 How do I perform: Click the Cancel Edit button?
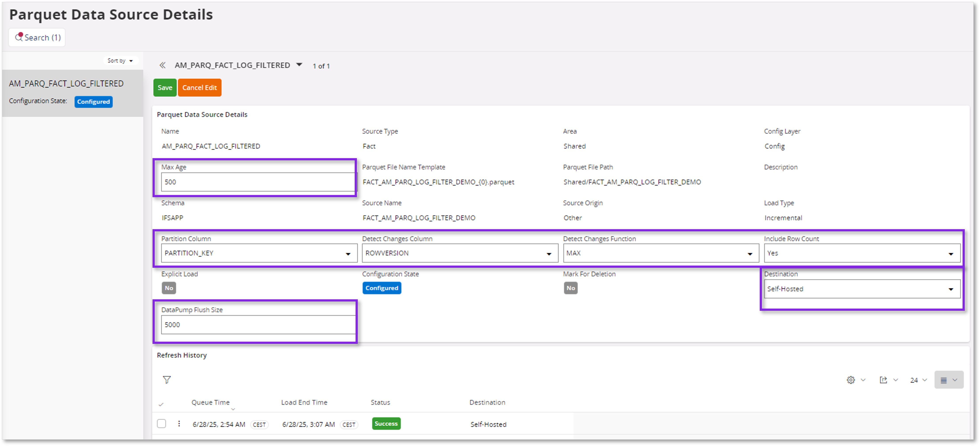tap(199, 87)
